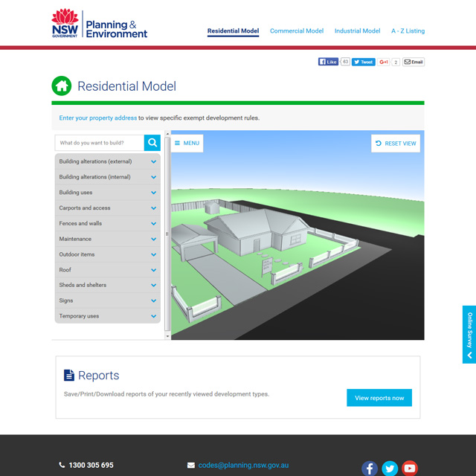This screenshot has width=476, height=476.
Task: Click the phone icon beside 1300 305 695
Action: [x=62, y=465]
